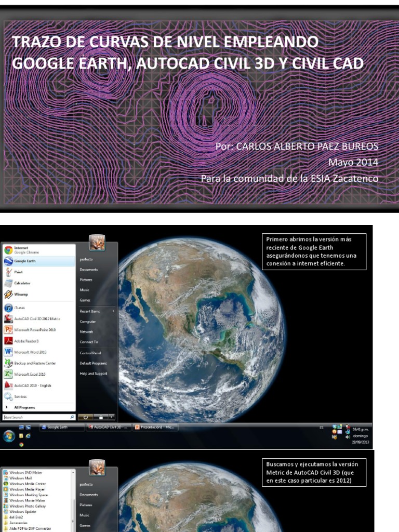Click the search magnifier in Start Search
The width and height of the screenshot is (399, 532).
(x=72, y=417)
